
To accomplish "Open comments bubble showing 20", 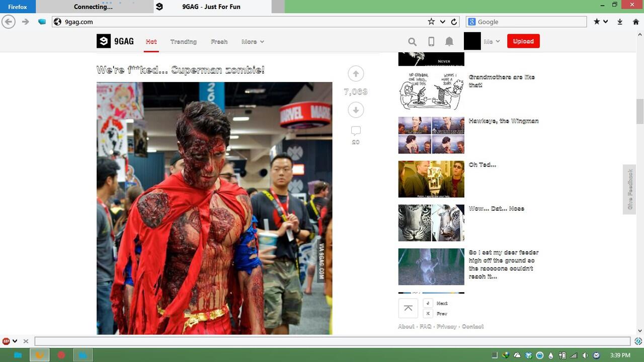I will (356, 131).
